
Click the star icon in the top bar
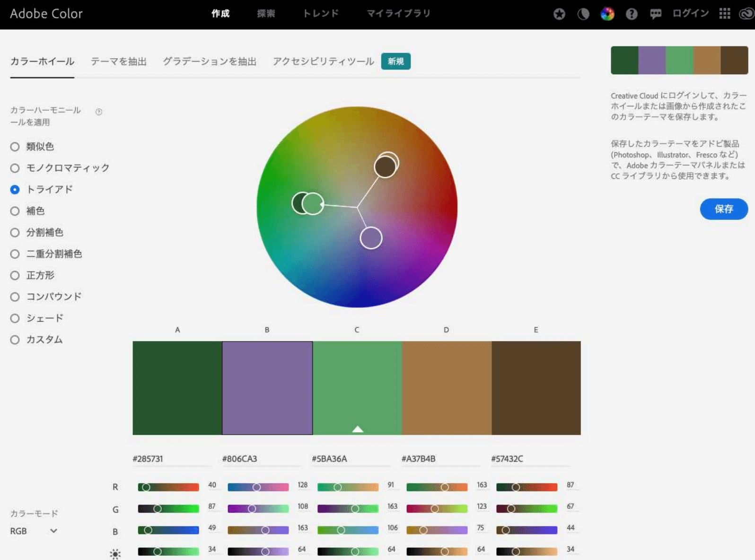click(x=559, y=14)
